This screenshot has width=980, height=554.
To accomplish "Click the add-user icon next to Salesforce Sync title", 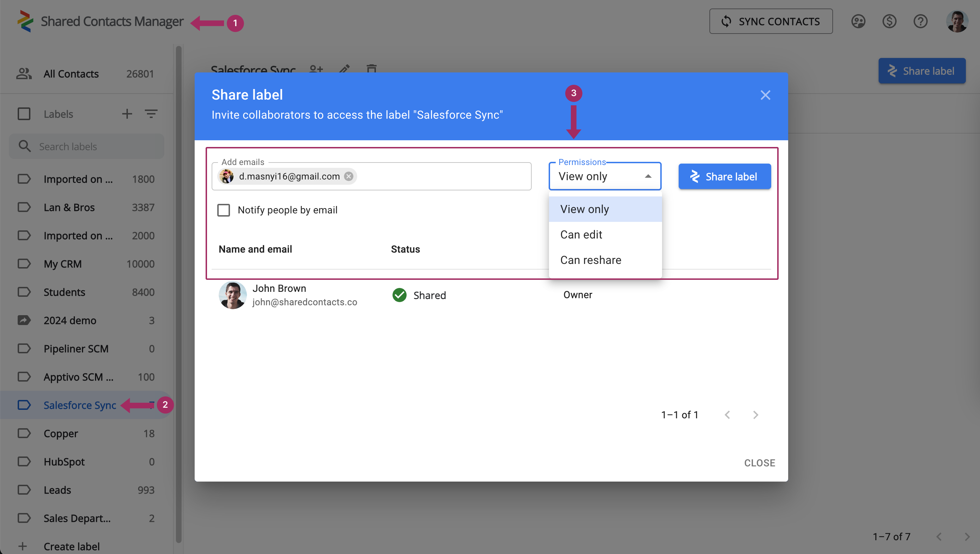I will tap(316, 69).
